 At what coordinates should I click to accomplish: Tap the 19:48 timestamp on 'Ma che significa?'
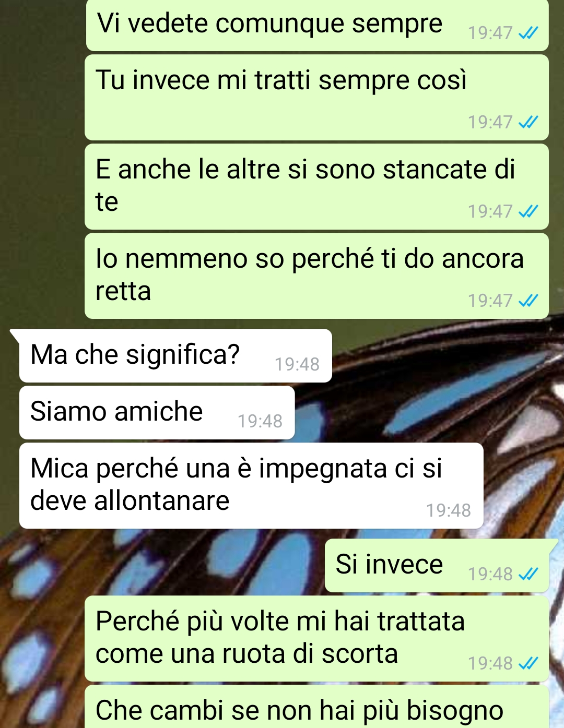point(297,364)
